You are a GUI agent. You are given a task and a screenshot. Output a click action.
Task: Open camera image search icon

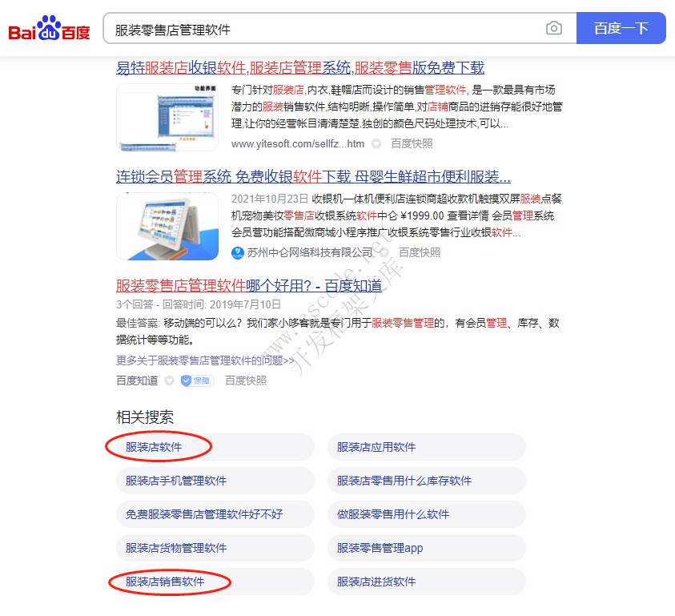click(553, 28)
